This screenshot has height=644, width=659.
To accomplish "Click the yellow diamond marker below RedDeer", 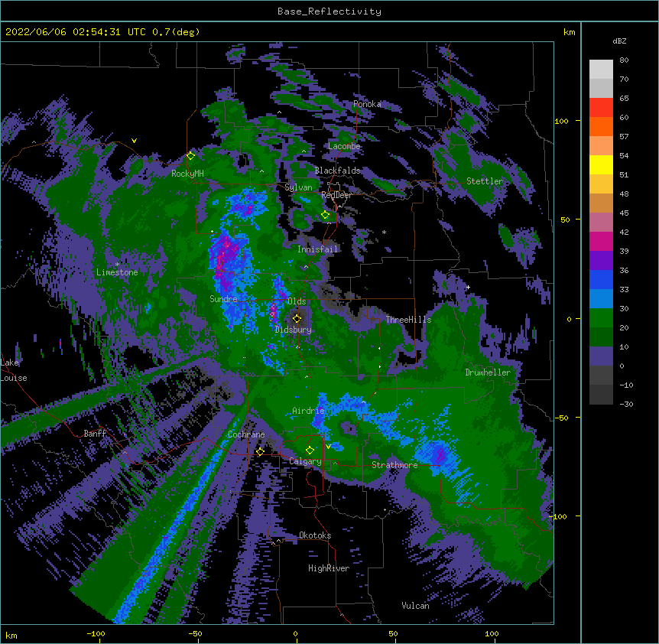I will pos(326,215).
